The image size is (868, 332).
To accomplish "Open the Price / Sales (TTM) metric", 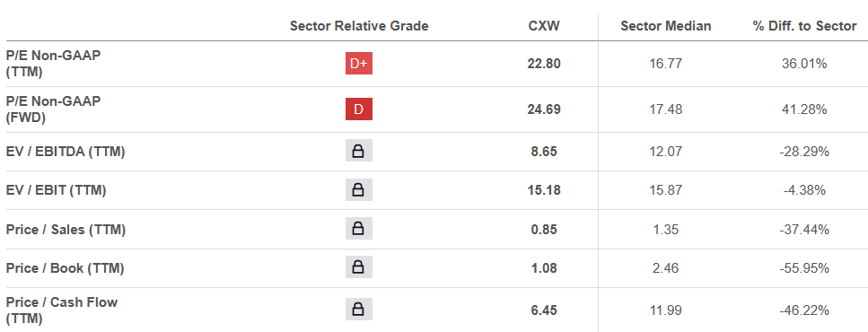I will (x=66, y=229).
